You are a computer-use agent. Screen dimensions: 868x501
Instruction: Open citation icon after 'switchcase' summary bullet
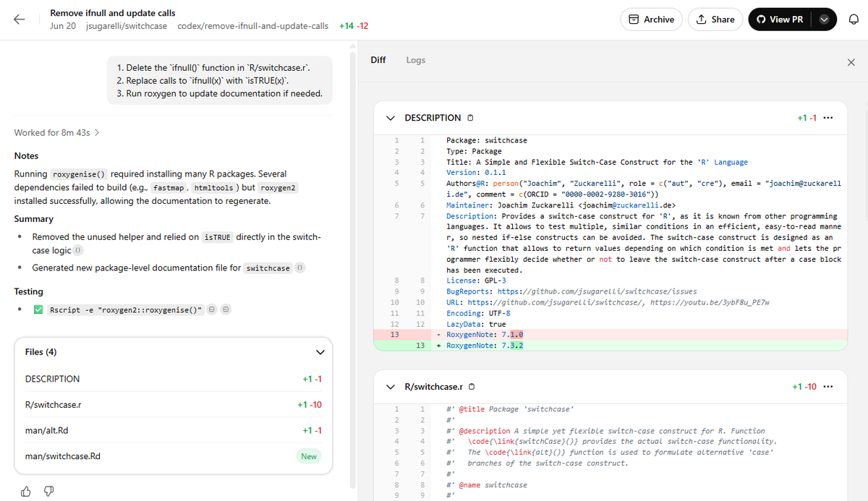tap(299, 268)
